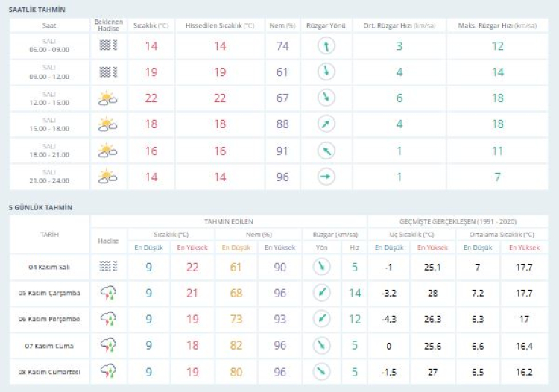
Task: Click the thunderstorm icon for 07 Kasım Cuma
Action: [x=108, y=345]
